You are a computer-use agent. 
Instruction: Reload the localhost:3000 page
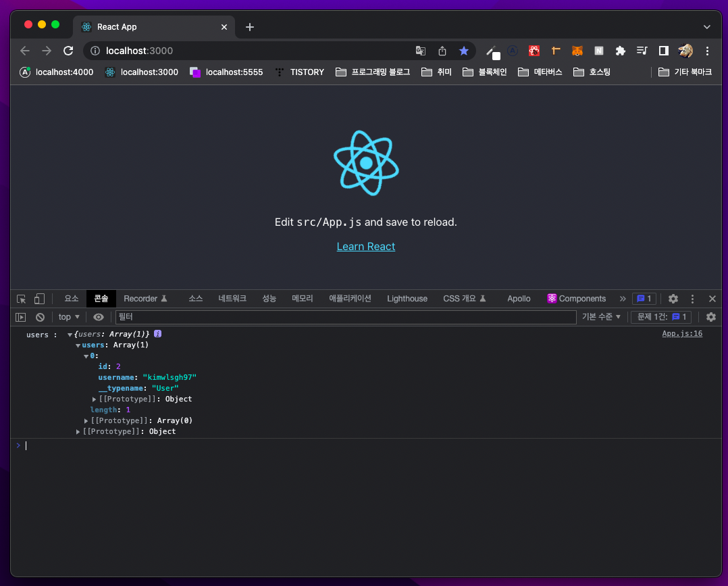click(x=68, y=51)
